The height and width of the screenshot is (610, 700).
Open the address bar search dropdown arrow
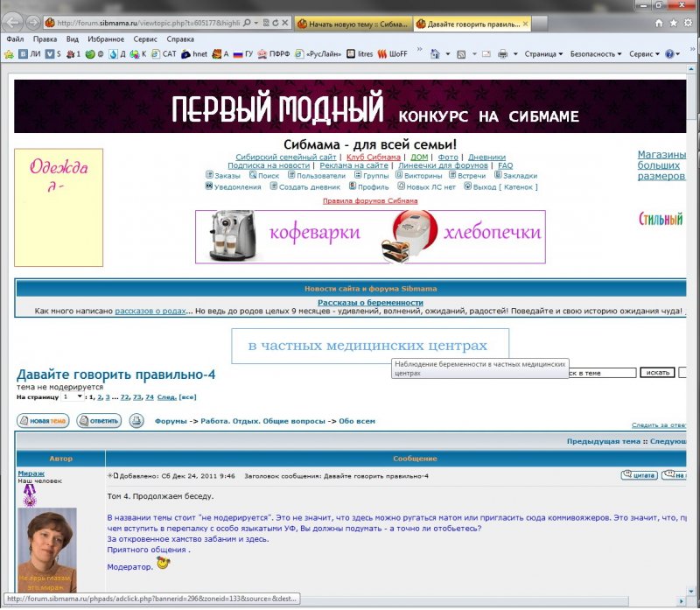(255, 23)
